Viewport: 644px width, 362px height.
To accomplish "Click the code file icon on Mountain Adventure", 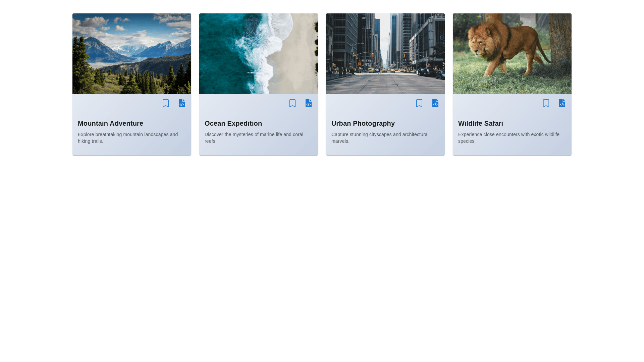I will (182, 103).
